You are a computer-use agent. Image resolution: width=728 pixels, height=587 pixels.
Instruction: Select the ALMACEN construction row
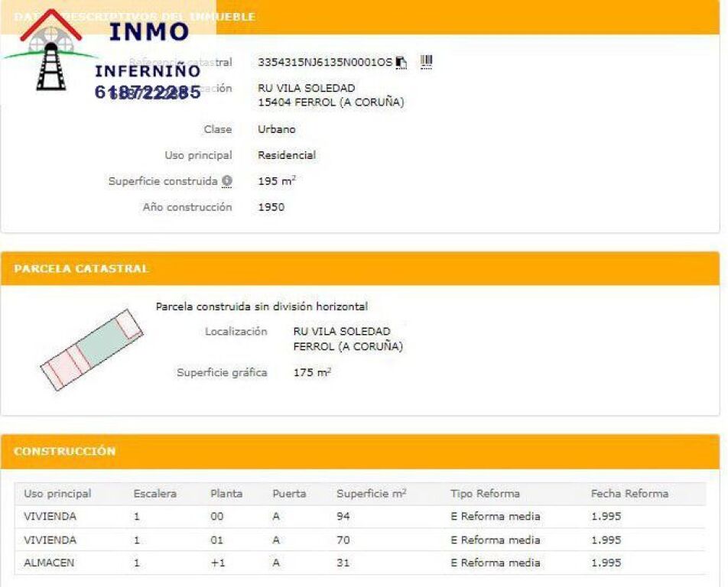pos(359,563)
